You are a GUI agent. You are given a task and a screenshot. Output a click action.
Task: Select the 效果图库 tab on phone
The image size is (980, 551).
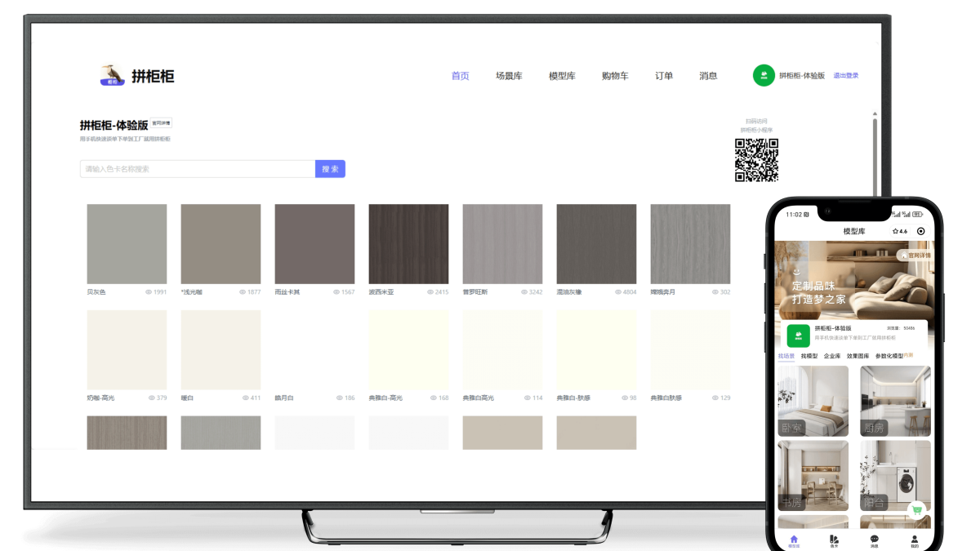[857, 356]
